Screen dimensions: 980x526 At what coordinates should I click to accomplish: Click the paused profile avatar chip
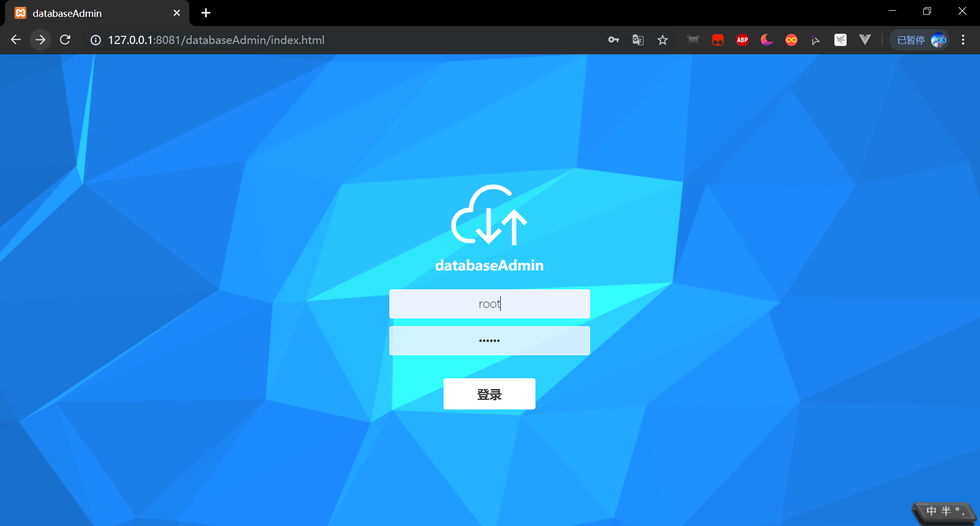[x=920, y=40]
